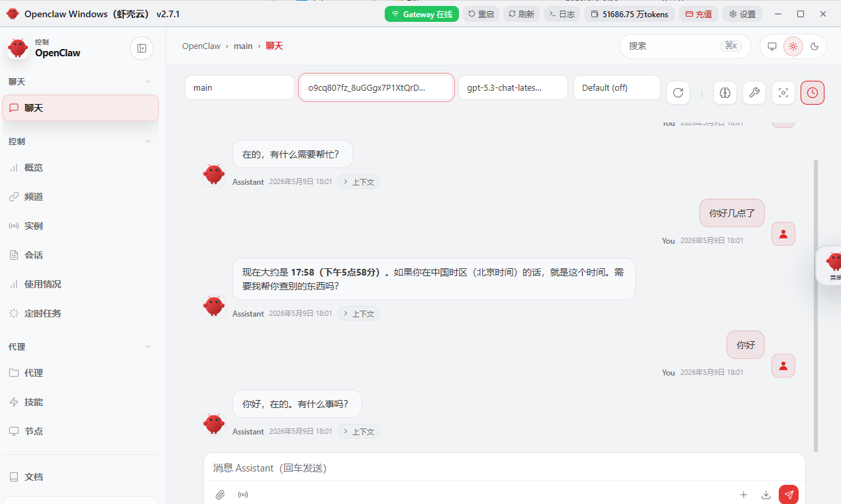Click the OpenClaw breadcrumb link
This screenshot has width=841, height=504.
coord(201,46)
